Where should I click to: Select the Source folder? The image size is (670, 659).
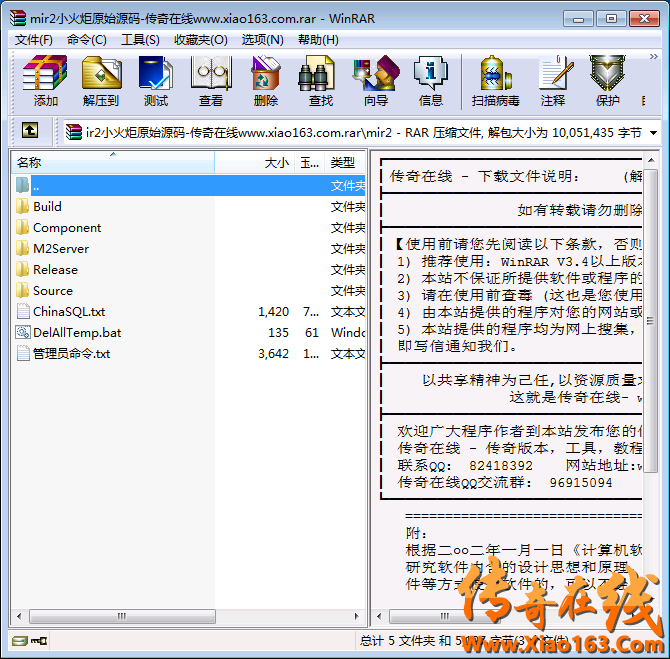[x=189, y=290]
